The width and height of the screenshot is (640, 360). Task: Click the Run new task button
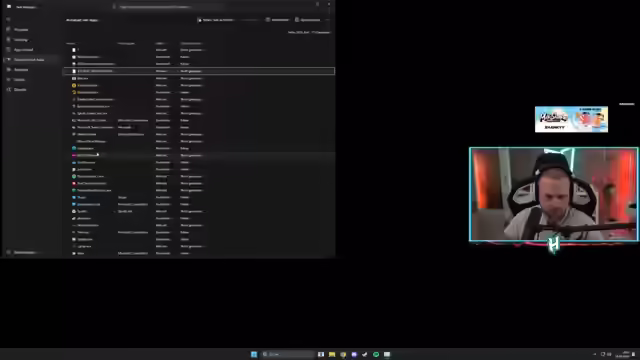[x=216, y=20]
